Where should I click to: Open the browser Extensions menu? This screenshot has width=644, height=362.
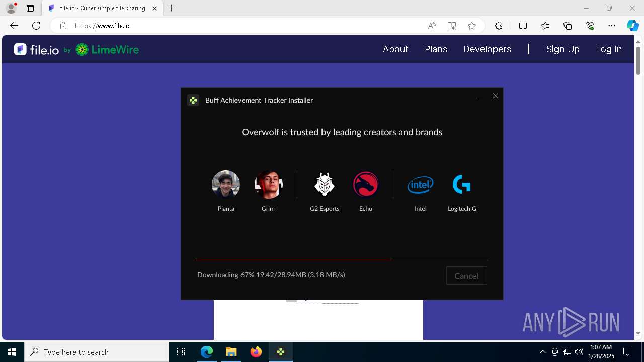(x=499, y=26)
